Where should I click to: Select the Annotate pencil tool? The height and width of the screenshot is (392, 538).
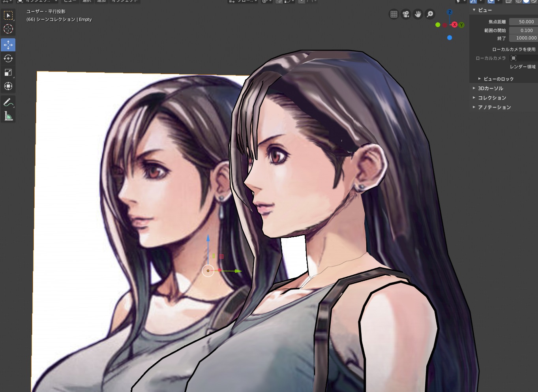coord(8,102)
